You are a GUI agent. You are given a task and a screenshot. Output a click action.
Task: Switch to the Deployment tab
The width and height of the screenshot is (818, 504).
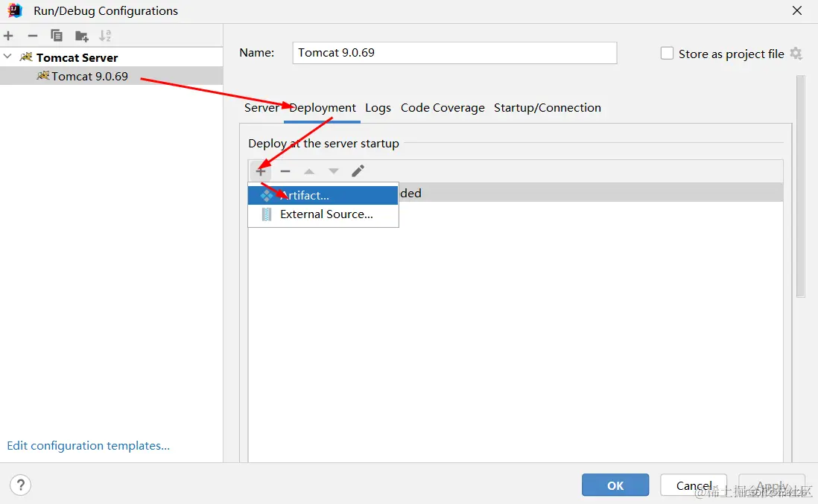pyautogui.click(x=323, y=108)
